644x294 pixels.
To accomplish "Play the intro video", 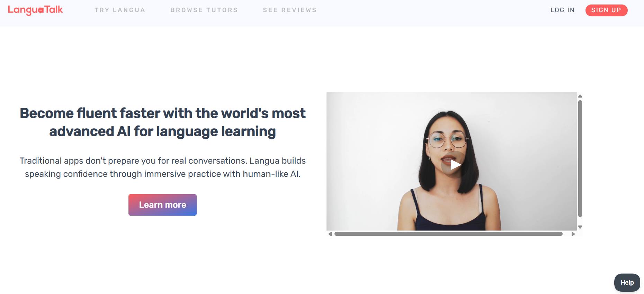I will [455, 165].
